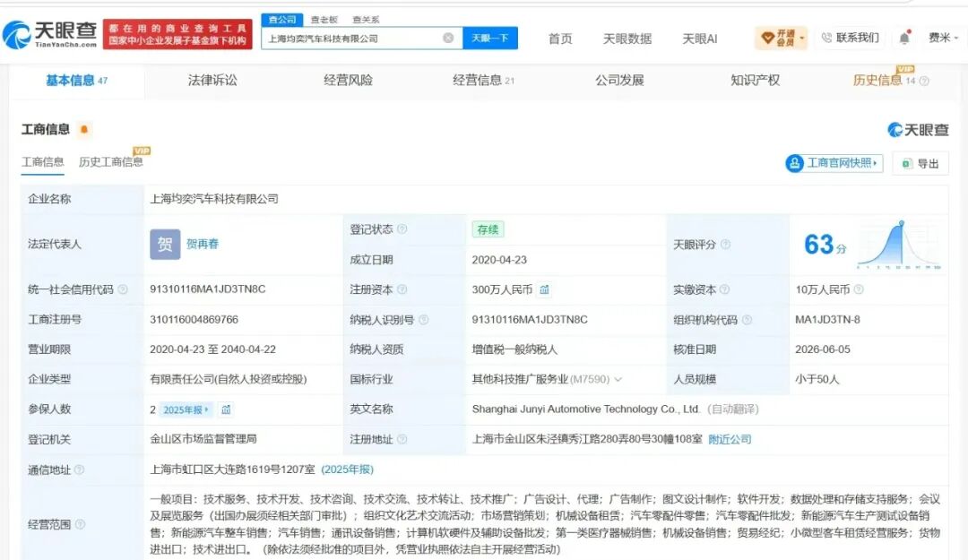
Task: Click the VIP diamond icon on 开通会员
Action: (x=767, y=39)
